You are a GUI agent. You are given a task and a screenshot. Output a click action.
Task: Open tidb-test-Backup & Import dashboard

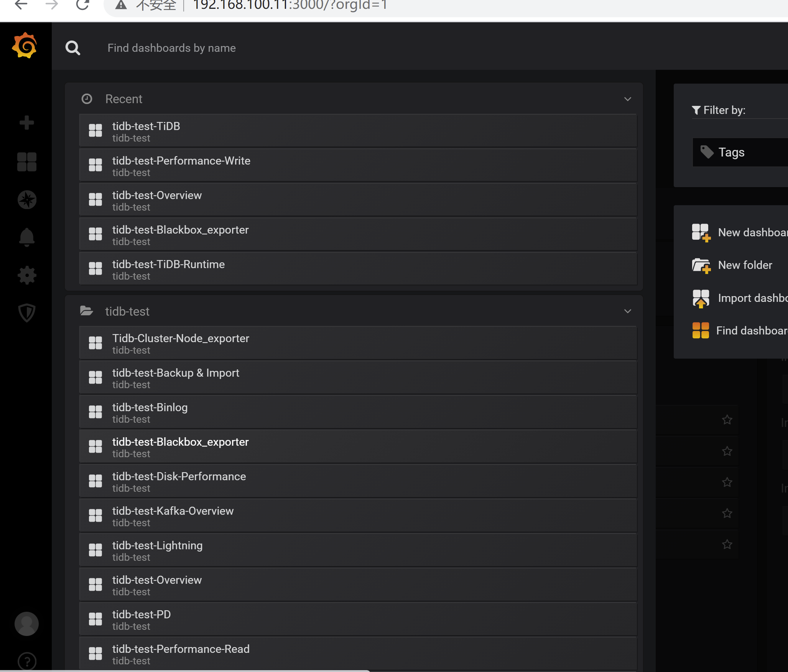(358, 377)
